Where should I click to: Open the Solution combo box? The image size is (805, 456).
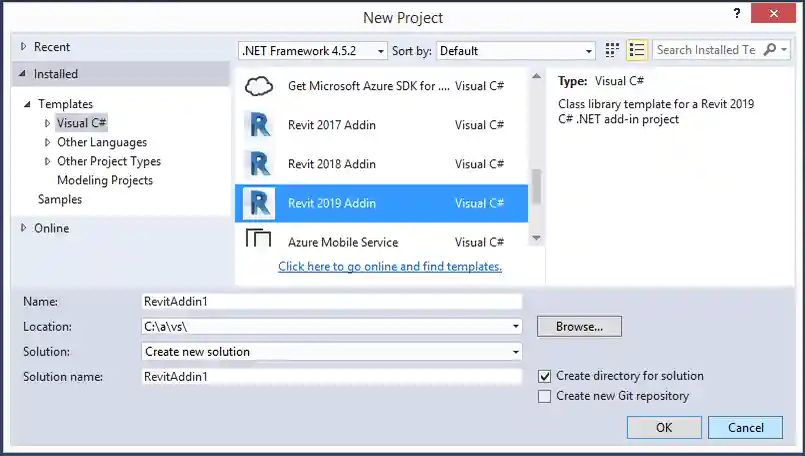(x=332, y=351)
